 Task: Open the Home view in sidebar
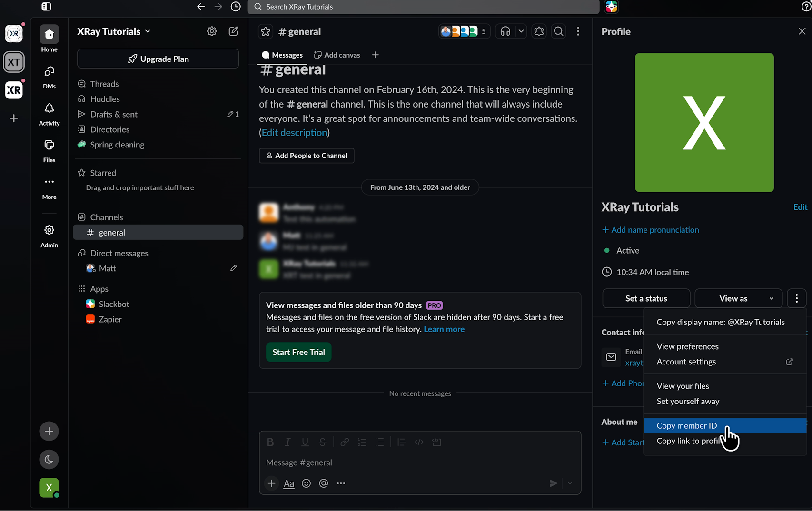[49, 39]
